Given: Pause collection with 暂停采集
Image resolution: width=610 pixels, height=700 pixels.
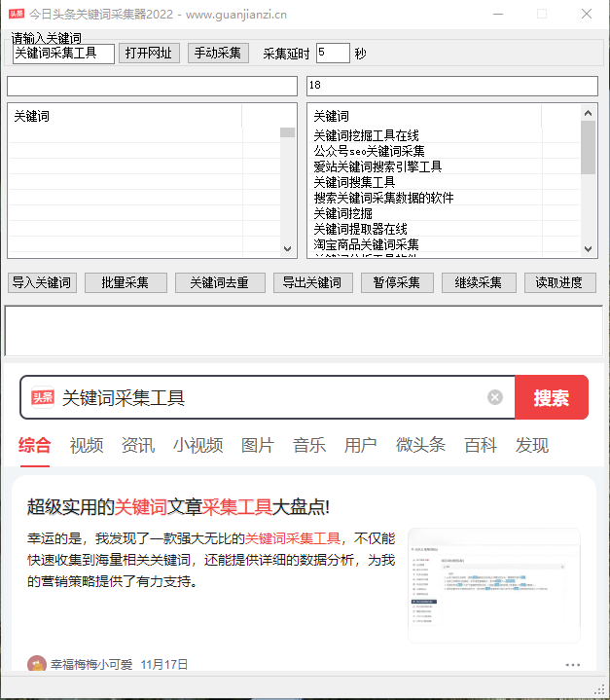Looking at the screenshot, I should point(397,282).
